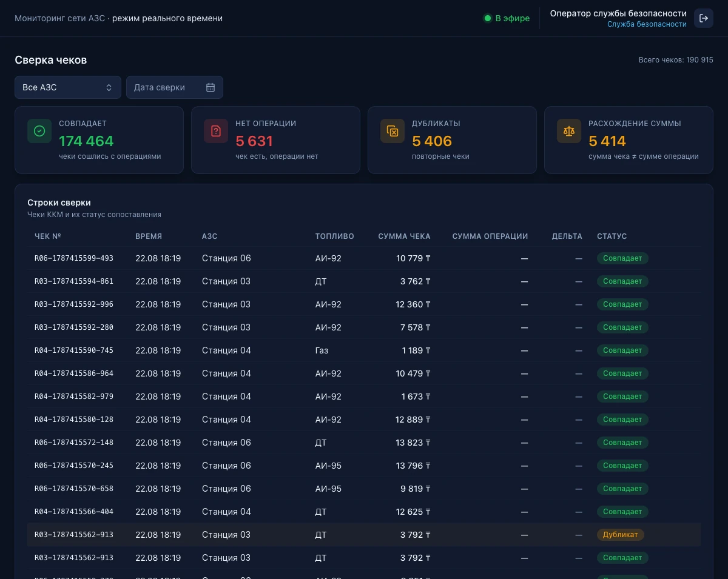Click the Сверка чеков page heading
This screenshot has width=728, height=579.
click(51, 60)
